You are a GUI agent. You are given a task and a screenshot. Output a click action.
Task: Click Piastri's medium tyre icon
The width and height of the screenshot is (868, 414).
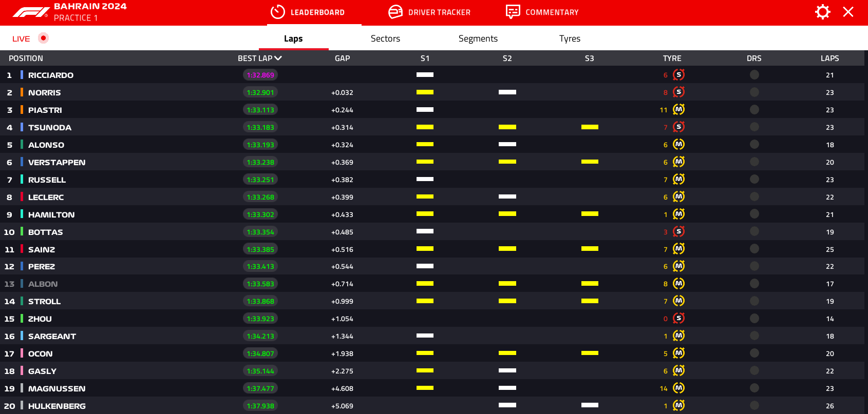coord(678,110)
